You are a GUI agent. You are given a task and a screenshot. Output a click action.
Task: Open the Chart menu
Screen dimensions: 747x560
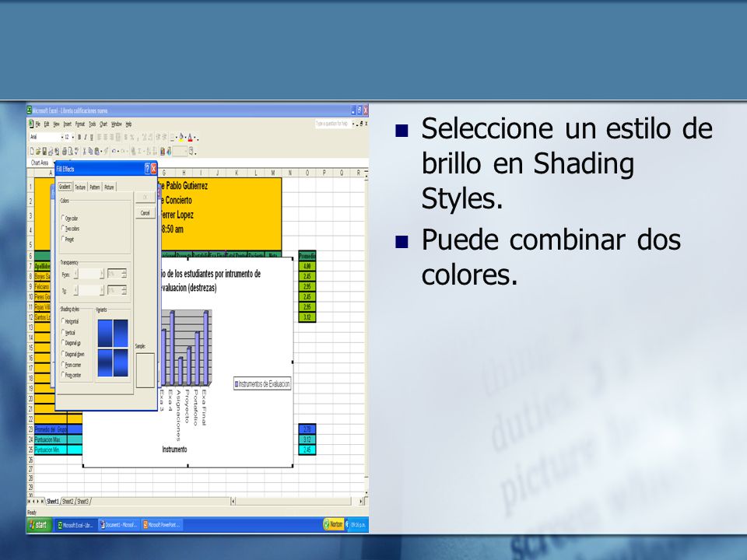(103, 124)
